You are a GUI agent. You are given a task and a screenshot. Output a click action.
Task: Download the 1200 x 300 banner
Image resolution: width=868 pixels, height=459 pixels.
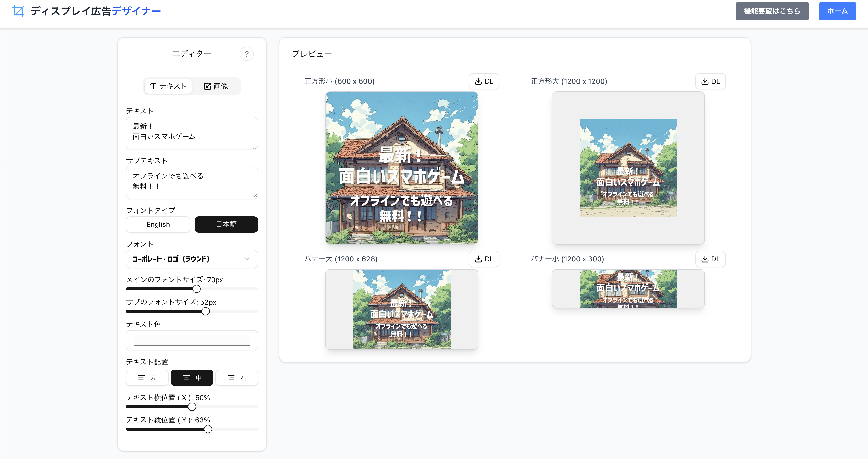tap(710, 259)
